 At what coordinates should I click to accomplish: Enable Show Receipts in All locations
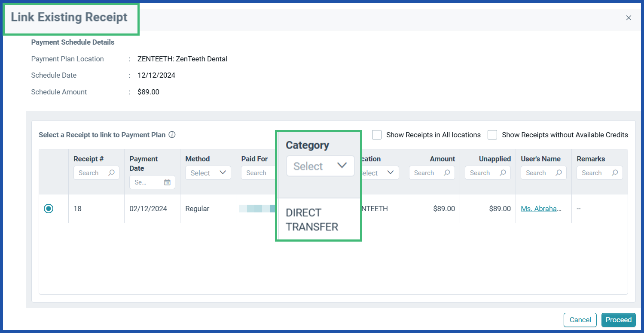click(377, 135)
